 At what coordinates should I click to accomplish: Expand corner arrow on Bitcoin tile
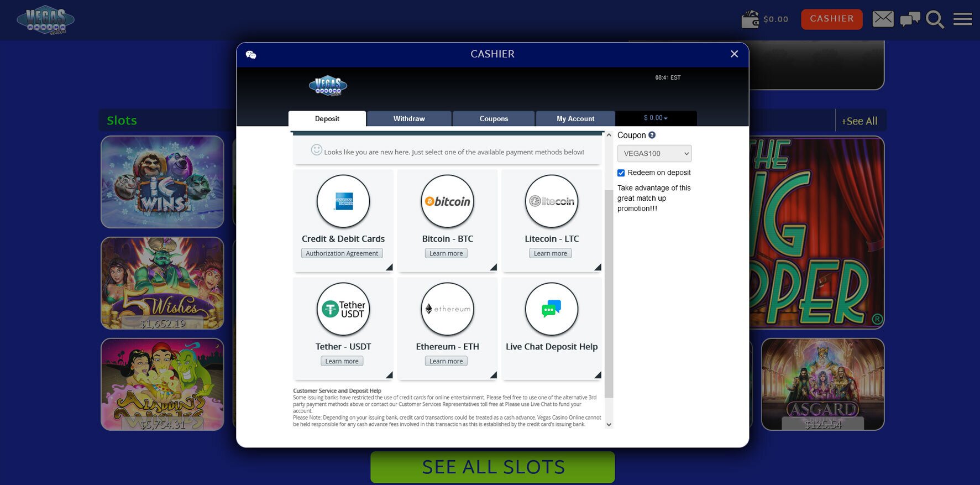(x=494, y=268)
